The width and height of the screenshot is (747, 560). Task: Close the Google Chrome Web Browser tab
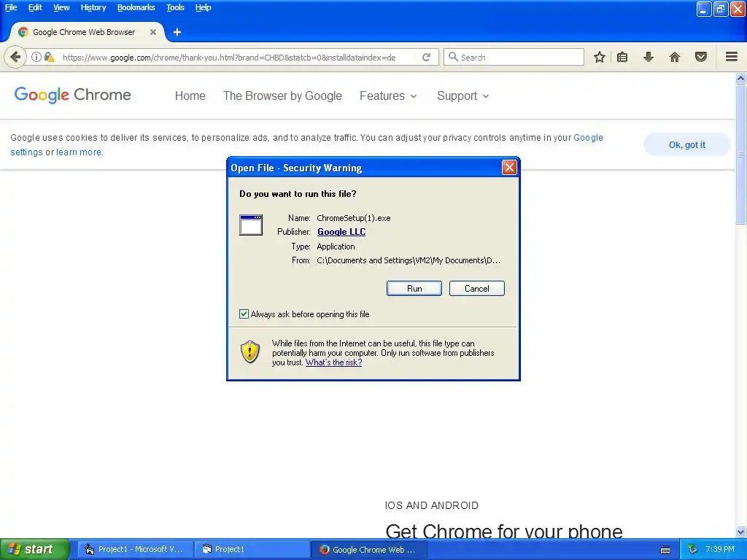153,32
